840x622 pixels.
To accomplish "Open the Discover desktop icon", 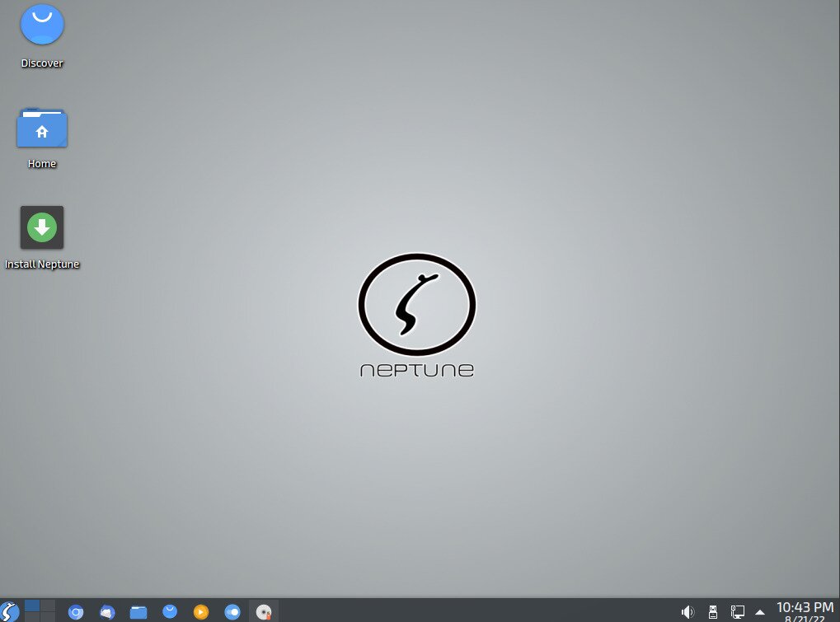I will [42, 25].
